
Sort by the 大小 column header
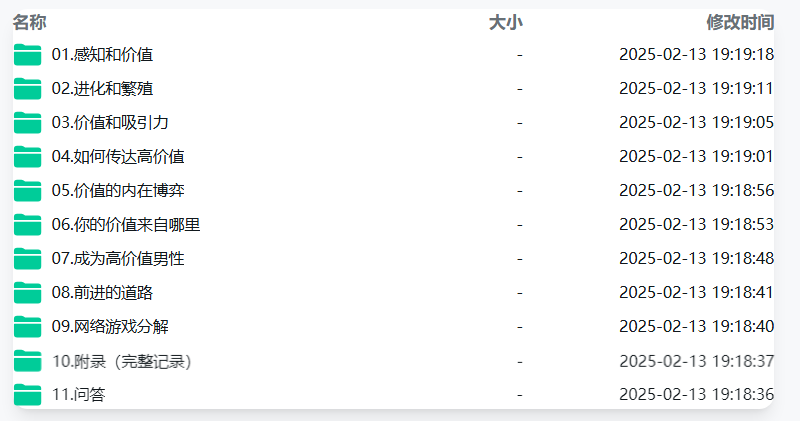[x=505, y=22]
